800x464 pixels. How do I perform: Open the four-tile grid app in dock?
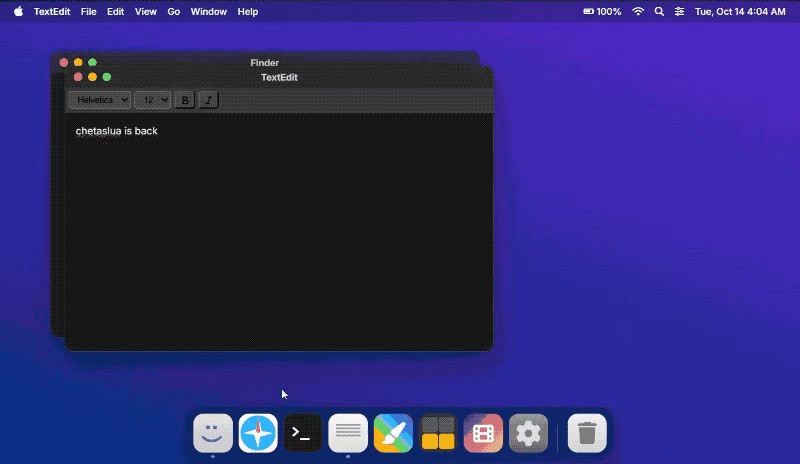(438, 433)
